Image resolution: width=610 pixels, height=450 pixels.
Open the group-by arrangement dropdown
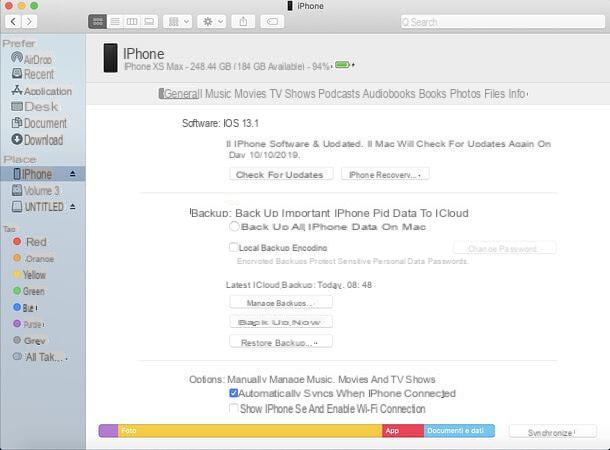tap(178, 21)
